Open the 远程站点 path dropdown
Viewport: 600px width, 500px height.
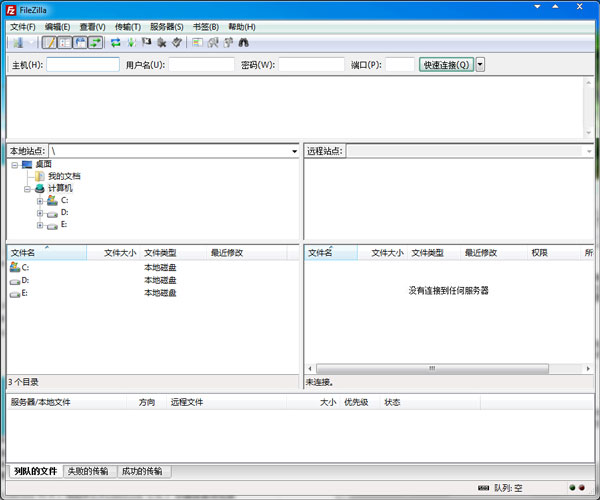(589, 151)
